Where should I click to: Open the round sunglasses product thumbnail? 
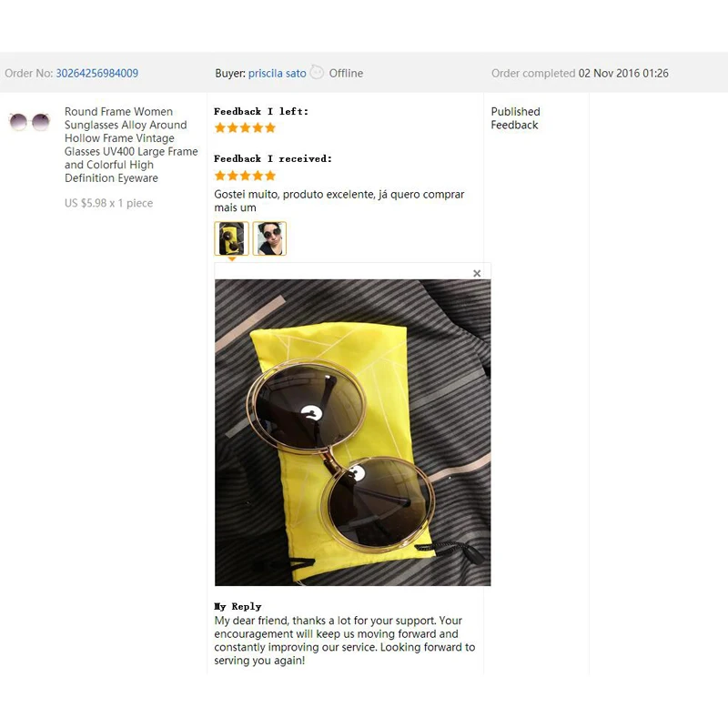coord(29,122)
